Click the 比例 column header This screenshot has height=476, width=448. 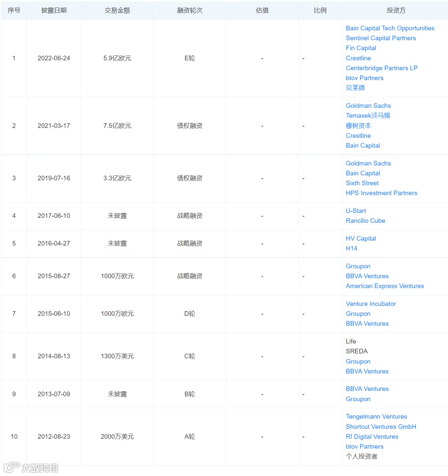320,11
